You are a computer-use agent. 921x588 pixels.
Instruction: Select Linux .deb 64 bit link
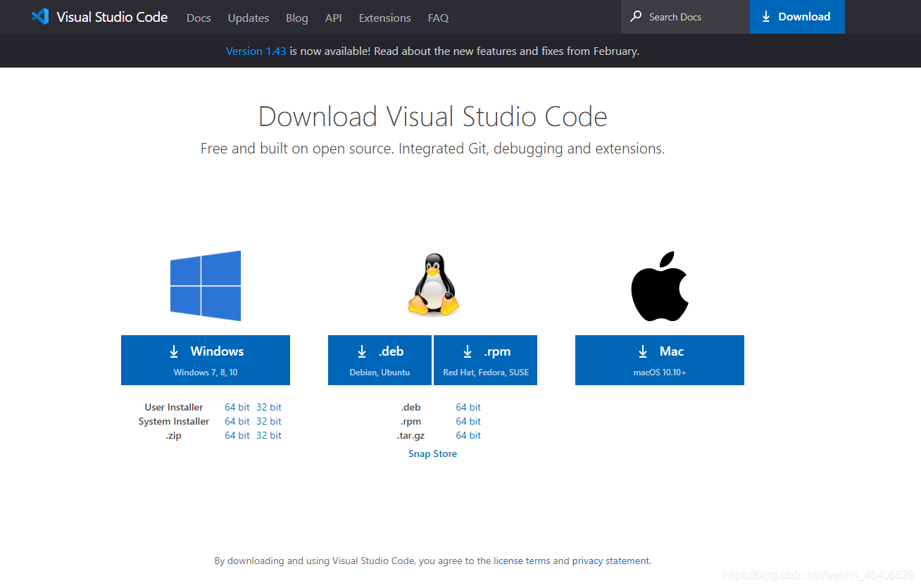tap(468, 407)
